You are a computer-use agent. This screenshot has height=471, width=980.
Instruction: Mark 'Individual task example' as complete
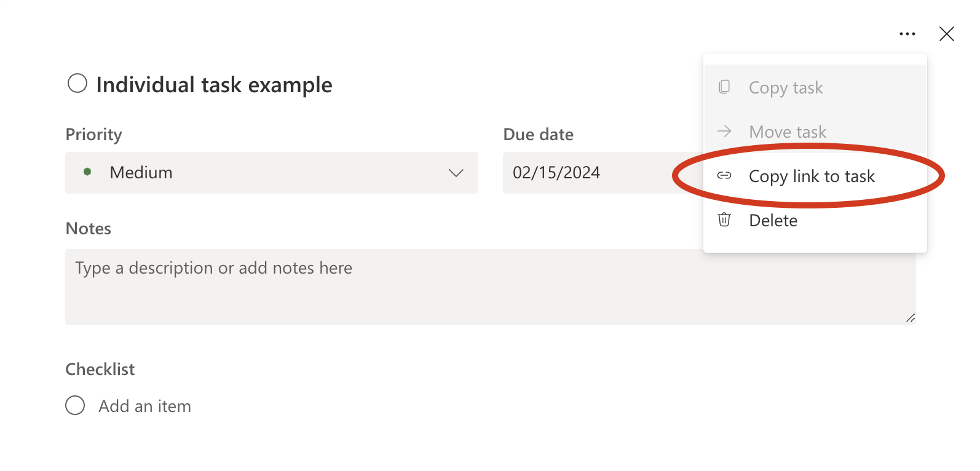coord(77,82)
